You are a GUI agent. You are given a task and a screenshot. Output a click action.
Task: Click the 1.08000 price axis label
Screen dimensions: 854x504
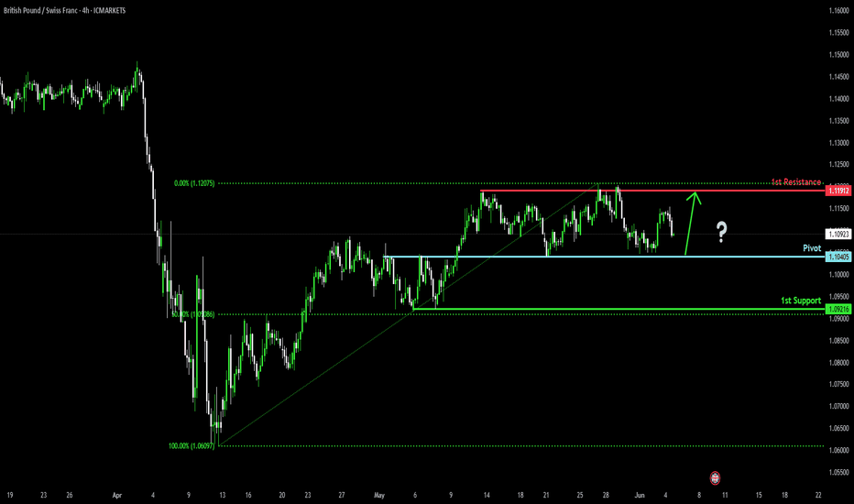click(x=838, y=362)
